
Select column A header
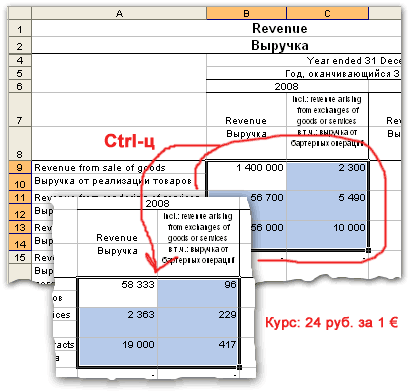pyautogui.click(x=119, y=13)
